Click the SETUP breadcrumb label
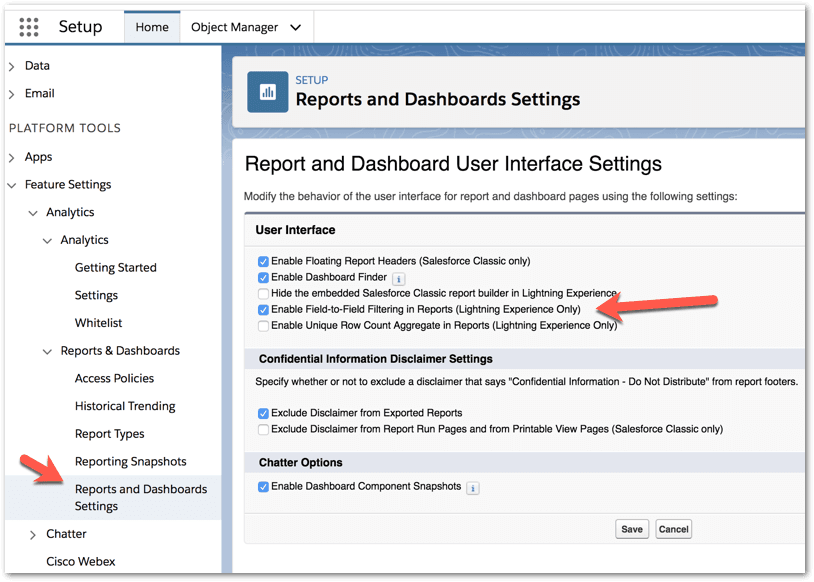This screenshot has height=582, width=814. point(311,80)
